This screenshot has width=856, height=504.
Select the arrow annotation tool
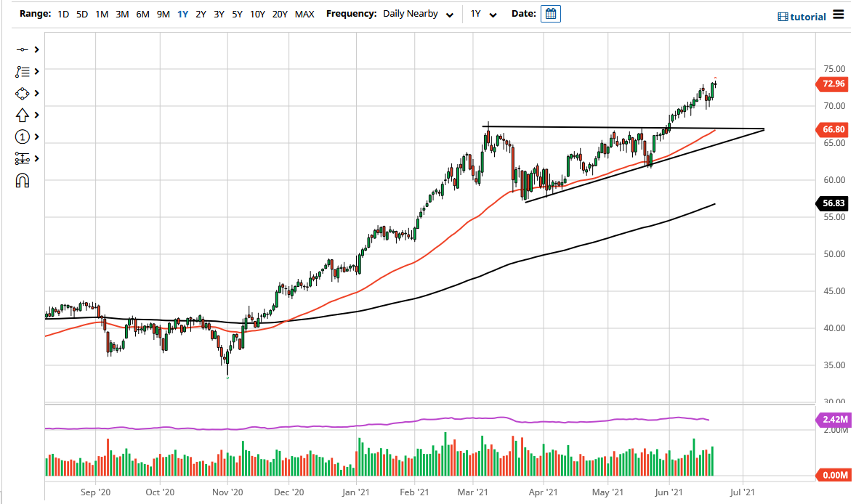pyautogui.click(x=23, y=115)
